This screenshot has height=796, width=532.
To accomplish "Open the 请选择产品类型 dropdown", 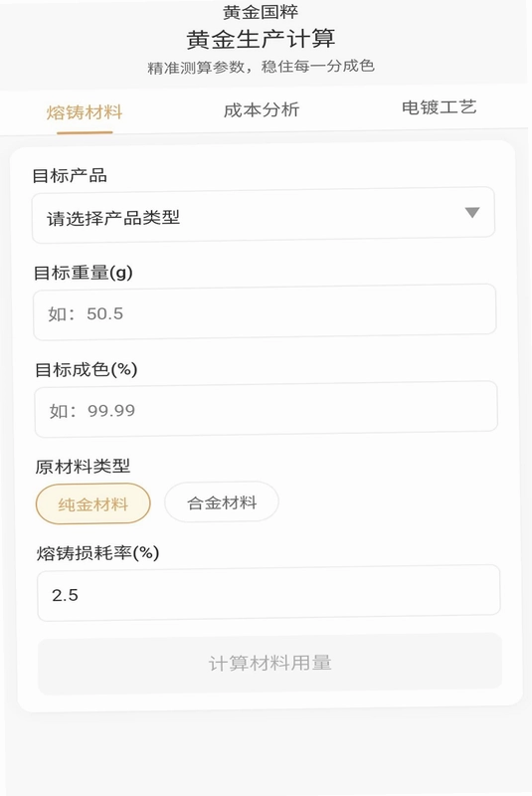I will 264,215.
